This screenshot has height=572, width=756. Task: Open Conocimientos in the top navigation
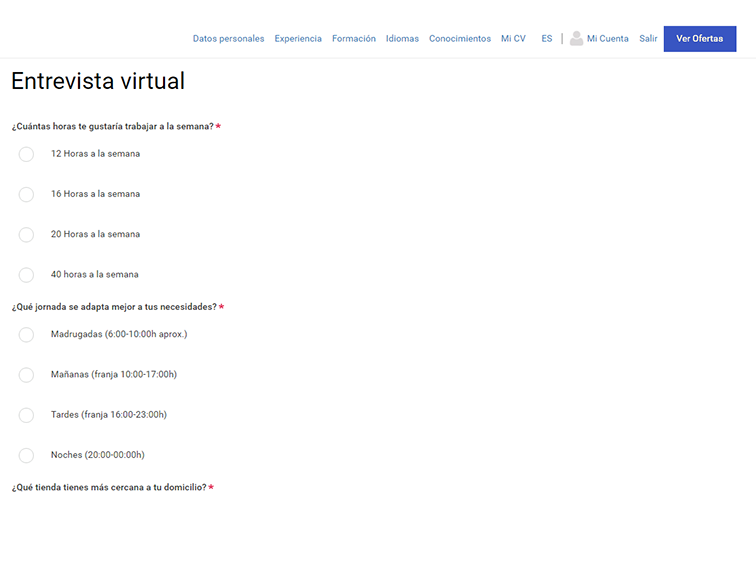pyautogui.click(x=460, y=39)
